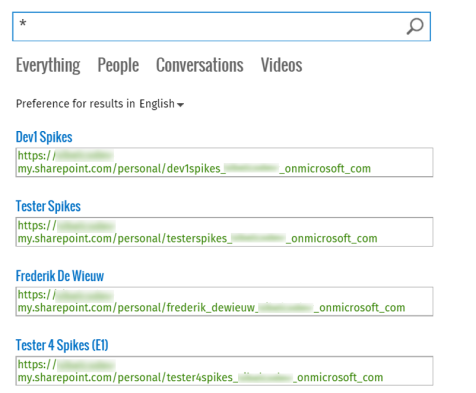The height and width of the screenshot is (393, 476).
Task: Open the Conversations search tab
Action: pos(200,65)
